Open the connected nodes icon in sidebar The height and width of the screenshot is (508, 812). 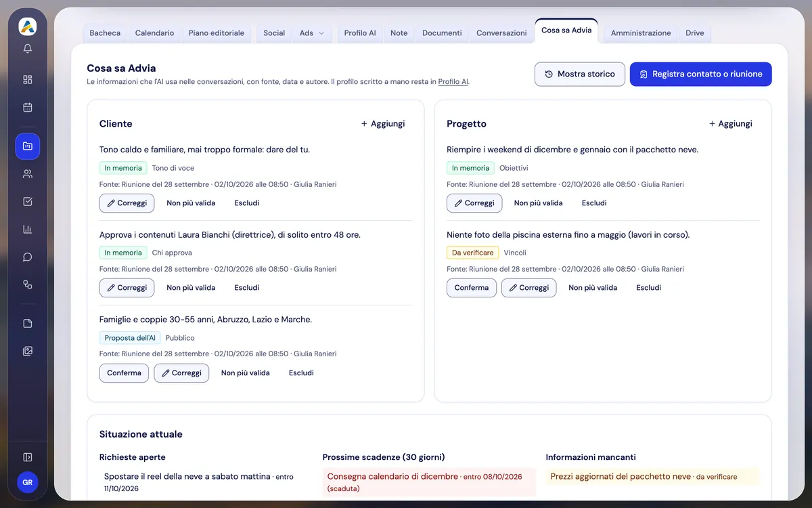(28, 284)
